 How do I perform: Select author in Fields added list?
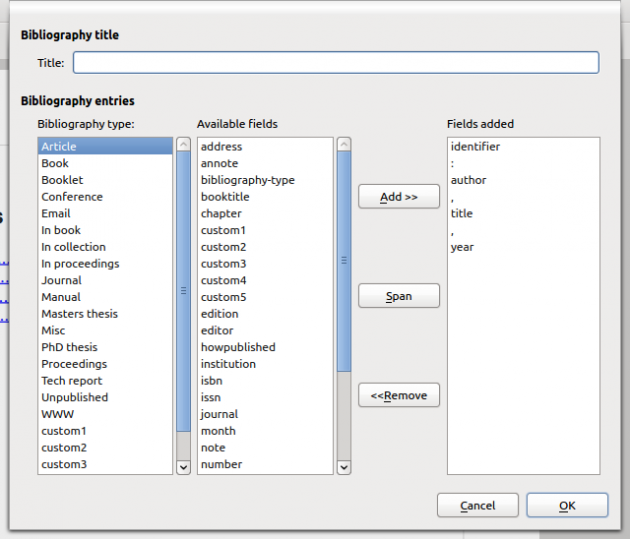pyautogui.click(x=469, y=180)
